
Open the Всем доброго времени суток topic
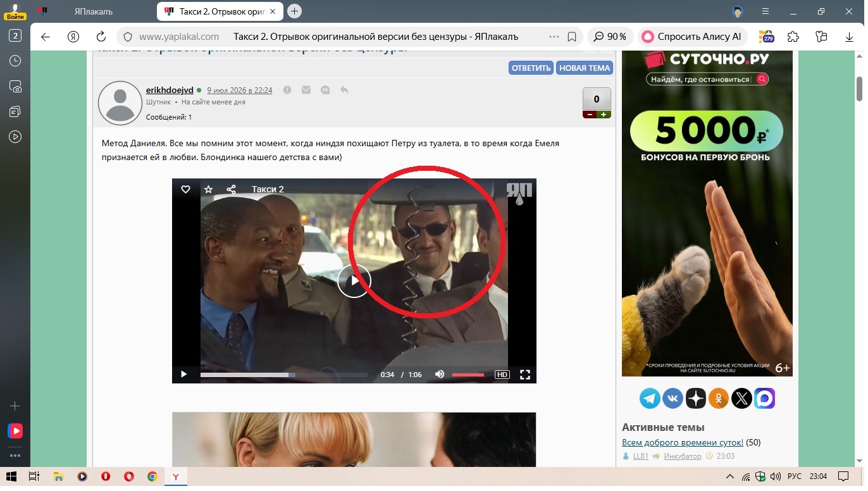pos(683,443)
